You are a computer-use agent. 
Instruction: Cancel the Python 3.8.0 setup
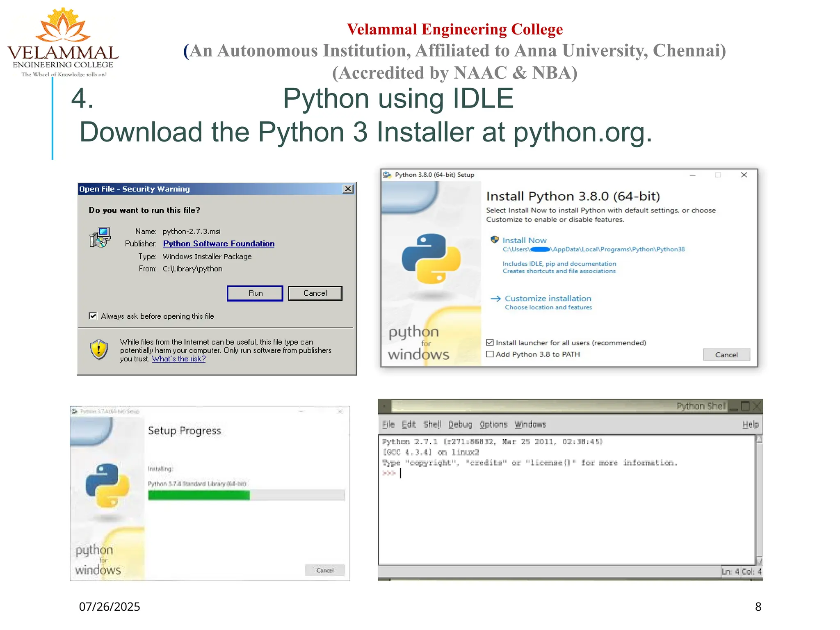pyautogui.click(x=726, y=355)
